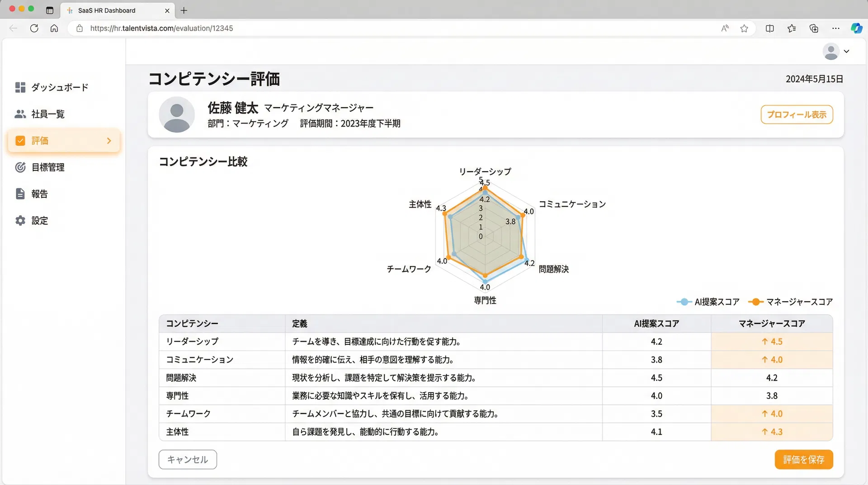Open a new browser tab
This screenshot has height=485, width=868.
click(x=184, y=10)
